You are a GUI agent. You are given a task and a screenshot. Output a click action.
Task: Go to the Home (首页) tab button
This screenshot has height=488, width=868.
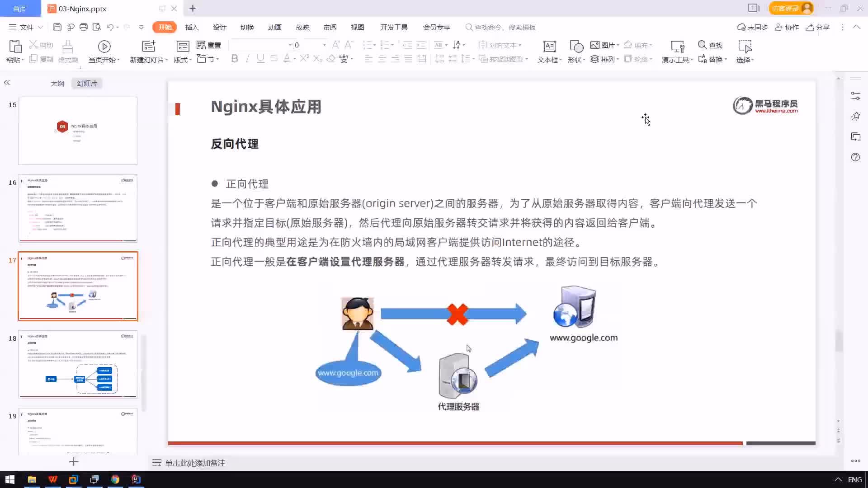point(19,8)
